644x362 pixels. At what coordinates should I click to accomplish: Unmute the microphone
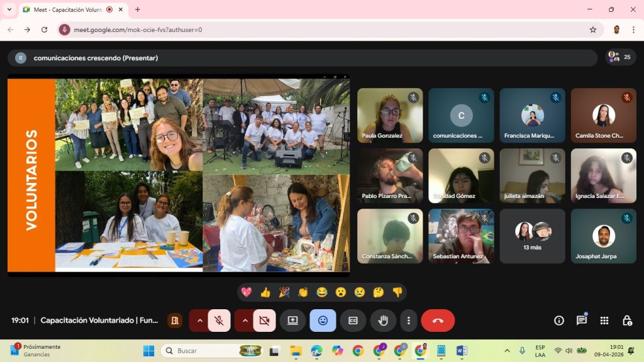pyautogui.click(x=219, y=321)
